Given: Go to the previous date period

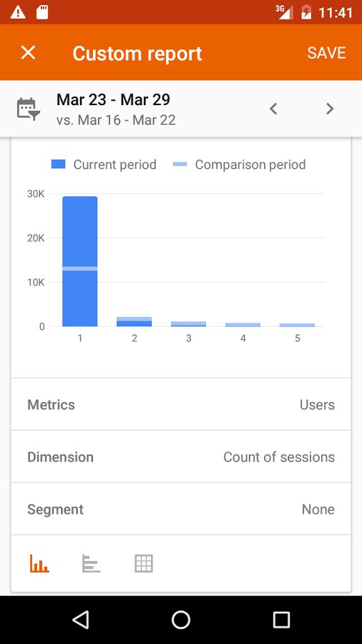Looking at the screenshot, I should [x=273, y=109].
